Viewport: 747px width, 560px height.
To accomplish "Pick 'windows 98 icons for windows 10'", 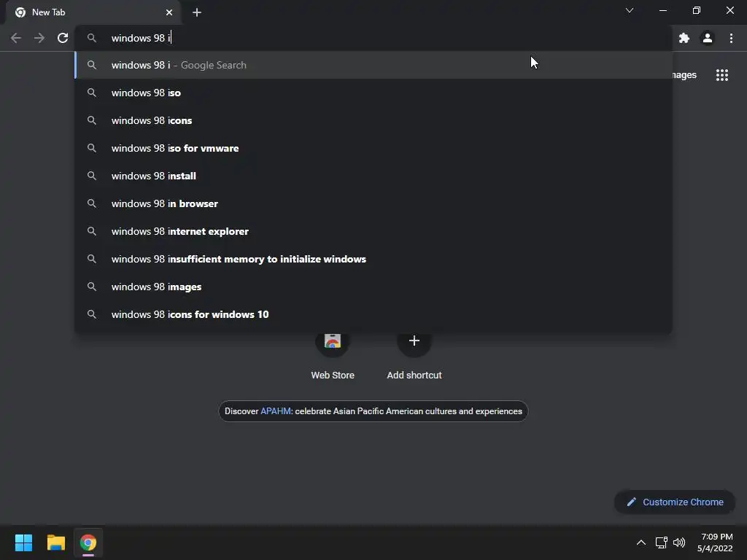I will click(x=373, y=314).
